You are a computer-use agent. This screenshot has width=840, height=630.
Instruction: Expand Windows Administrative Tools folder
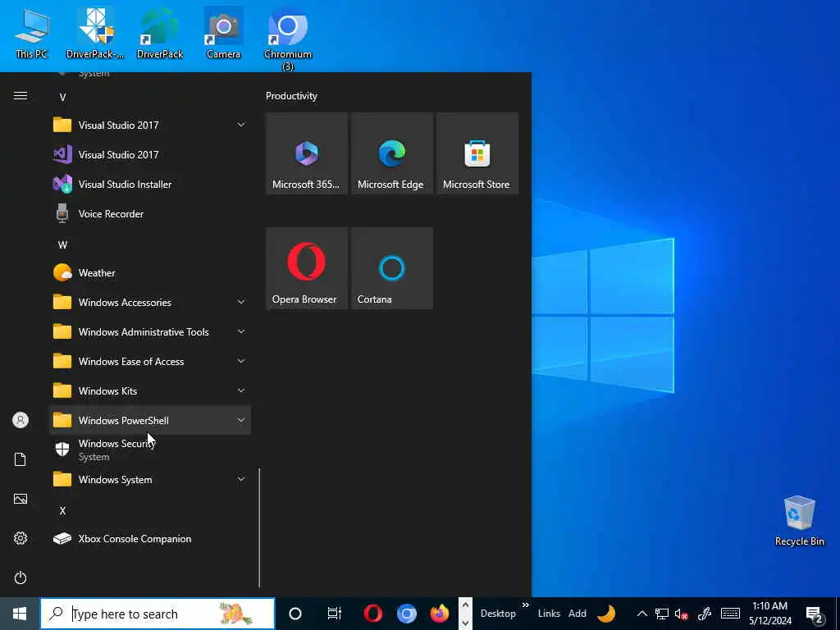click(x=150, y=331)
